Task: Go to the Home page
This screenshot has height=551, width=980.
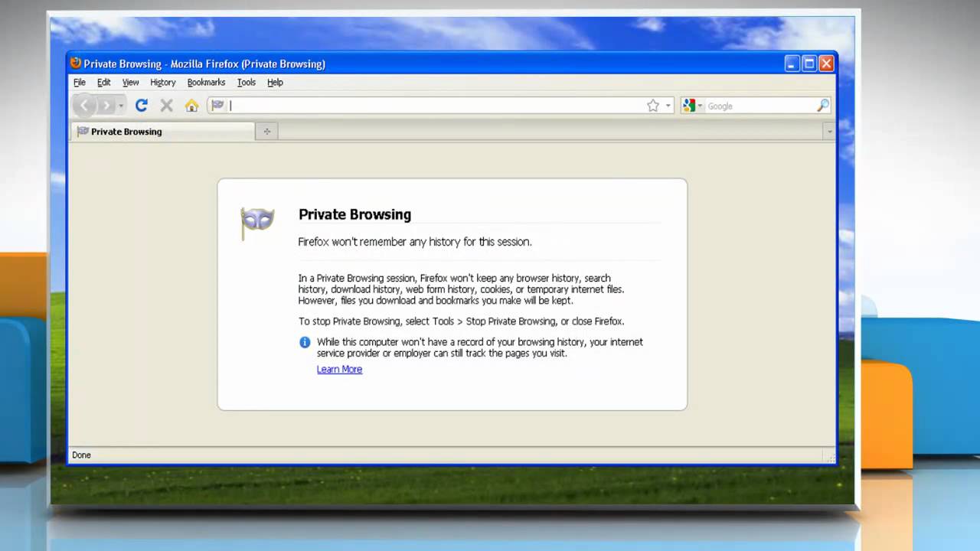Action: pyautogui.click(x=191, y=106)
